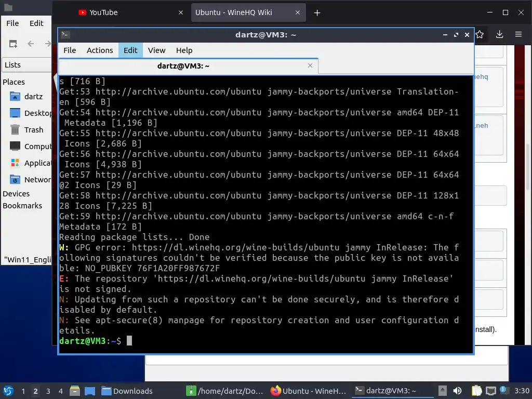Click new tab icon in file manager
This screenshot has width=532, height=399.
click(13, 44)
